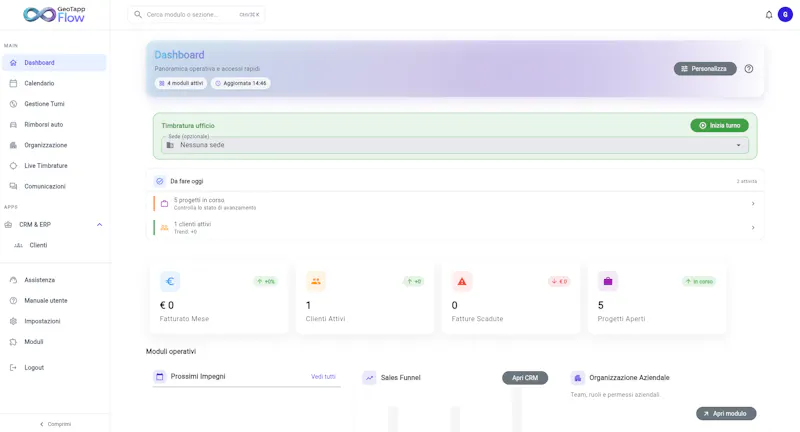The height and width of the screenshot is (432, 800).
Task: Click the Moduli operativi heading
Action: (171, 351)
